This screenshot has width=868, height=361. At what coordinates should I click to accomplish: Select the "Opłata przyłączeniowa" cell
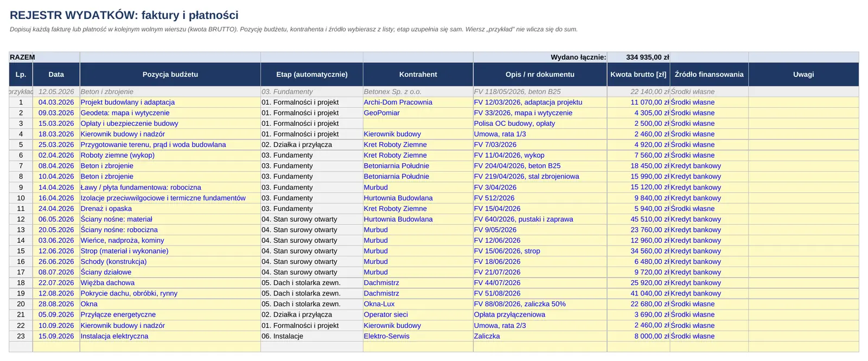coord(540,314)
